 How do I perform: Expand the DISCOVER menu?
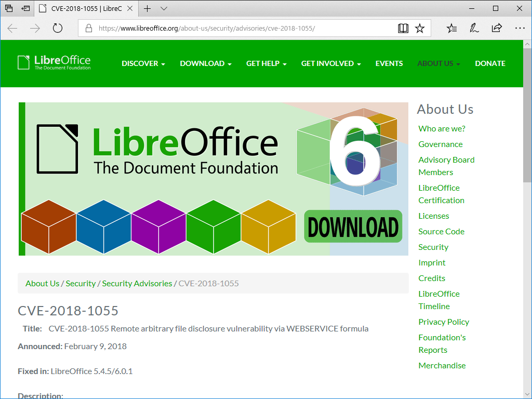[x=143, y=63]
